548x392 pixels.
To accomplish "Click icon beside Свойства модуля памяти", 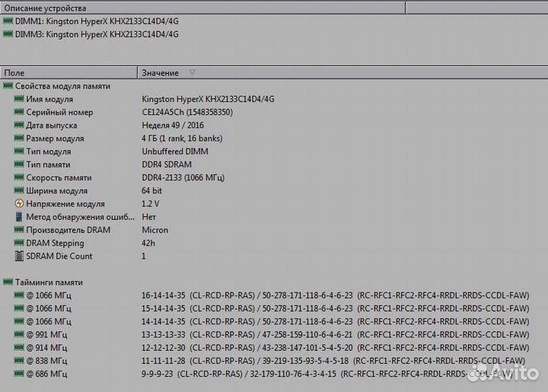I will (8, 85).
